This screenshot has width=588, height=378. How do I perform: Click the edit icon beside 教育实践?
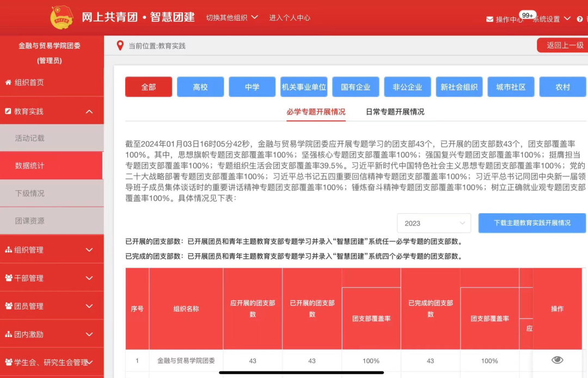pyautogui.click(x=8, y=111)
